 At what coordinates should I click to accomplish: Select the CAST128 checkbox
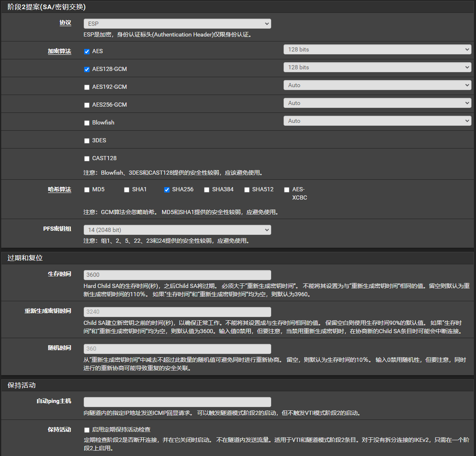pos(87,159)
